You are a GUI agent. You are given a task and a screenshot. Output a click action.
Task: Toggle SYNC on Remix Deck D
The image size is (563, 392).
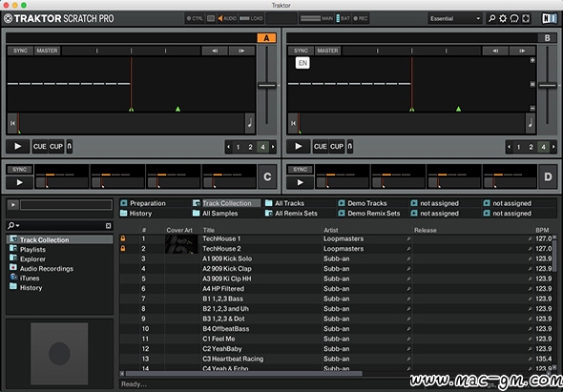pos(301,170)
